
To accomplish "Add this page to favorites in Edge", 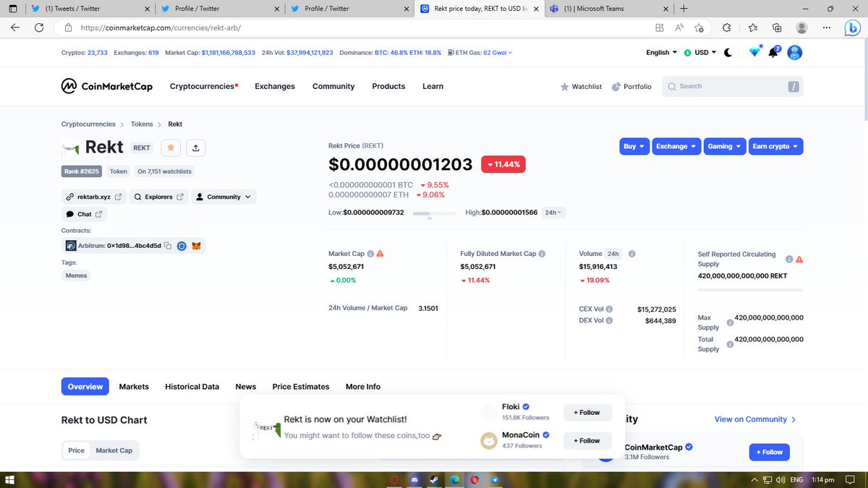I will [699, 27].
